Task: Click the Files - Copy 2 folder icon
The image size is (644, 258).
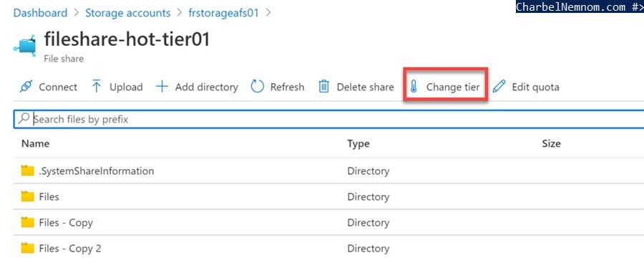Action: (x=27, y=248)
